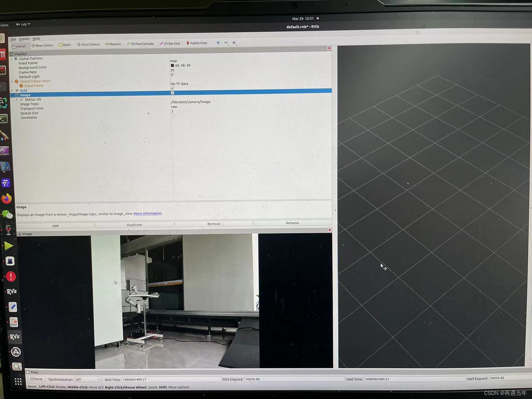Close the Image panel with red button
This screenshot has height=399, width=532.
329,230
